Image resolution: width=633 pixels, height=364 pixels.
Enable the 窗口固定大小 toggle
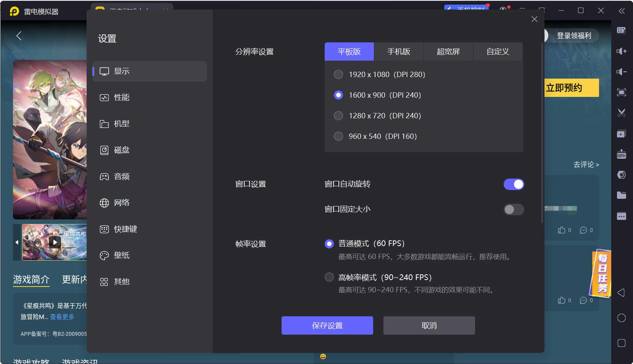pyautogui.click(x=514, y=209)
